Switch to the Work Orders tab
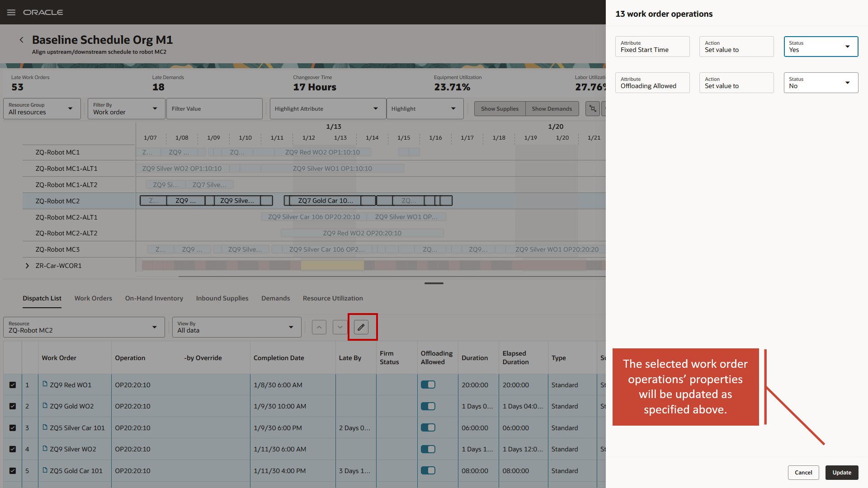This screenshot has width=868, height=488. (x=93, y=298)
